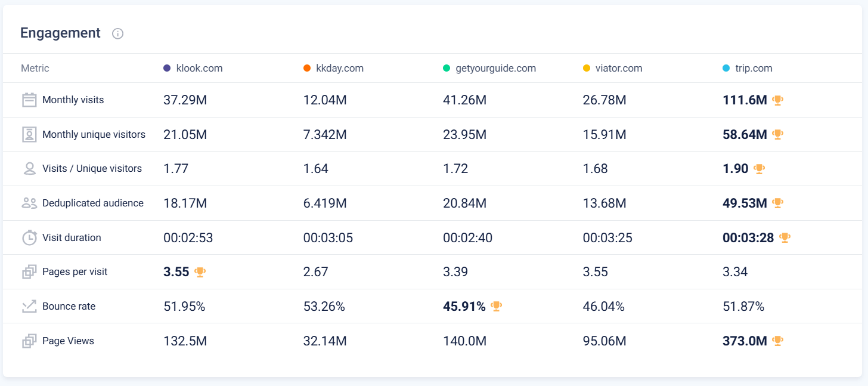Click trophy icon next to 00:03:28
The width and height of the screenshot is (868, 386).
pos(785,237)
